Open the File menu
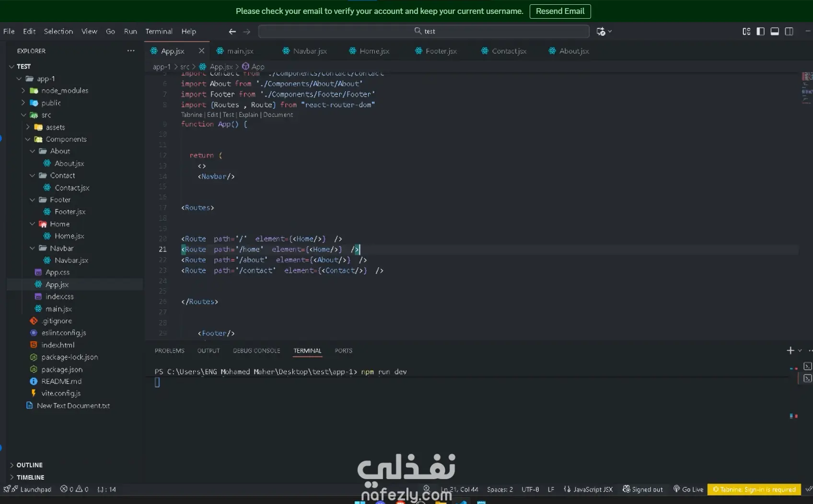813x504 pixels. tap(9, 31)
